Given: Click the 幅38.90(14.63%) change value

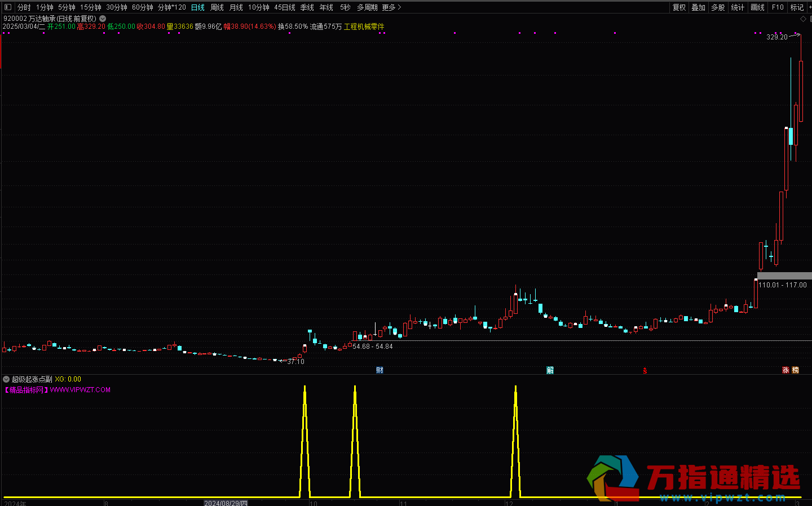Looking at the screenshot, I should (x=250, y=26).
